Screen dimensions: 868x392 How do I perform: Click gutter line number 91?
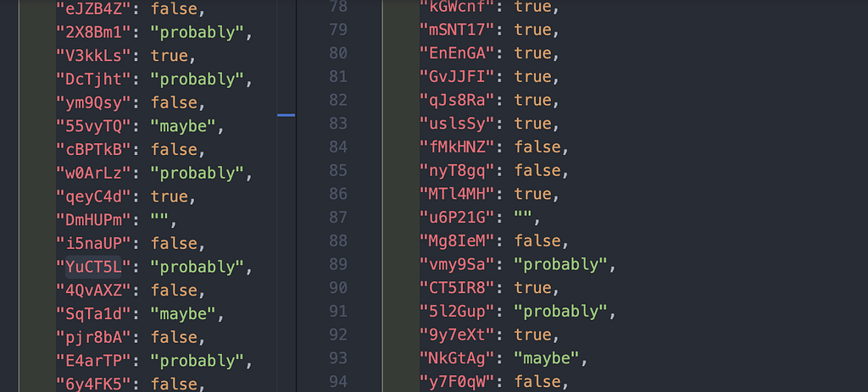(338, 312)
